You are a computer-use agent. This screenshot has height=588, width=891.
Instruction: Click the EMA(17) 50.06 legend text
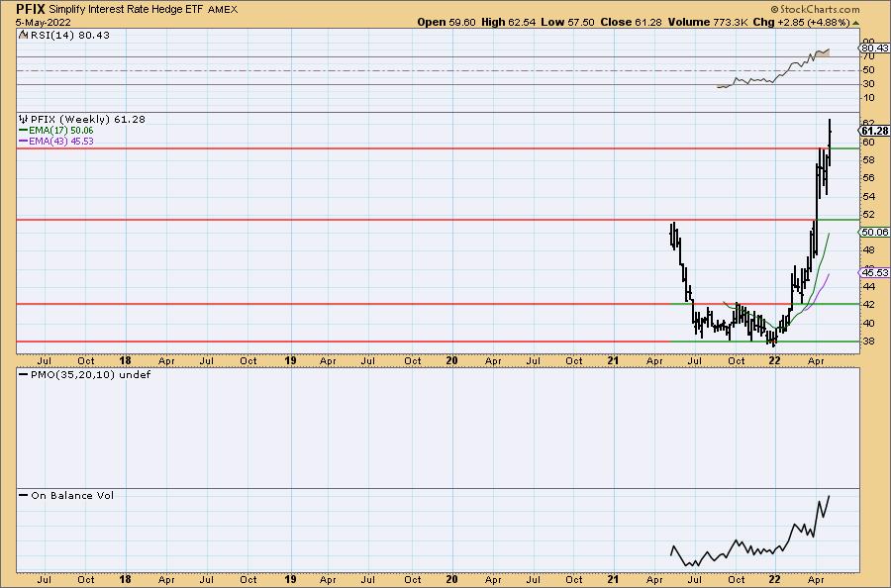click(61, 130)
